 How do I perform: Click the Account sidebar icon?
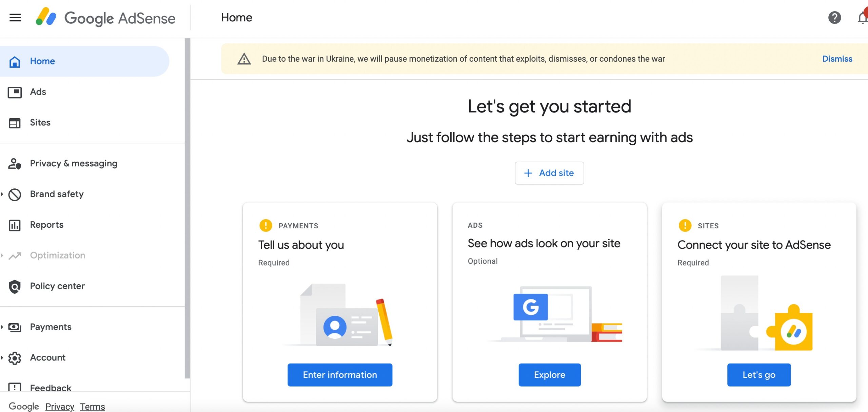click(15, 357)
